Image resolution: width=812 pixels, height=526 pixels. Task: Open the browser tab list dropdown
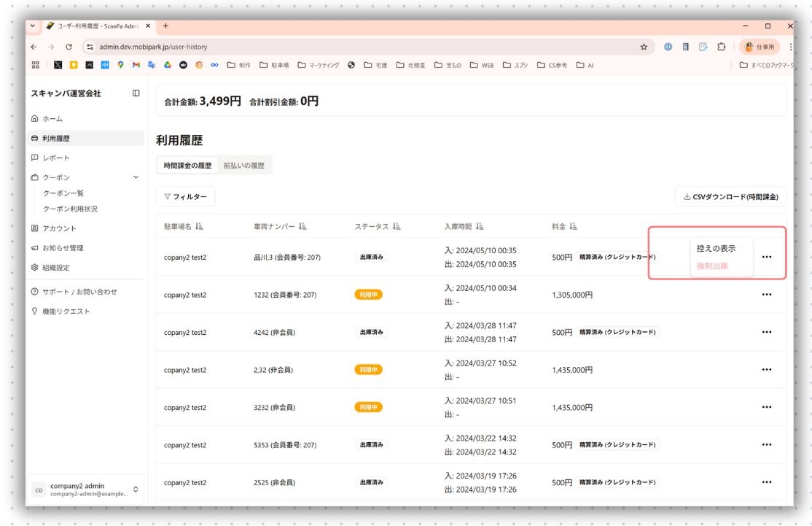pyautogui.click(x=33, y=26)
